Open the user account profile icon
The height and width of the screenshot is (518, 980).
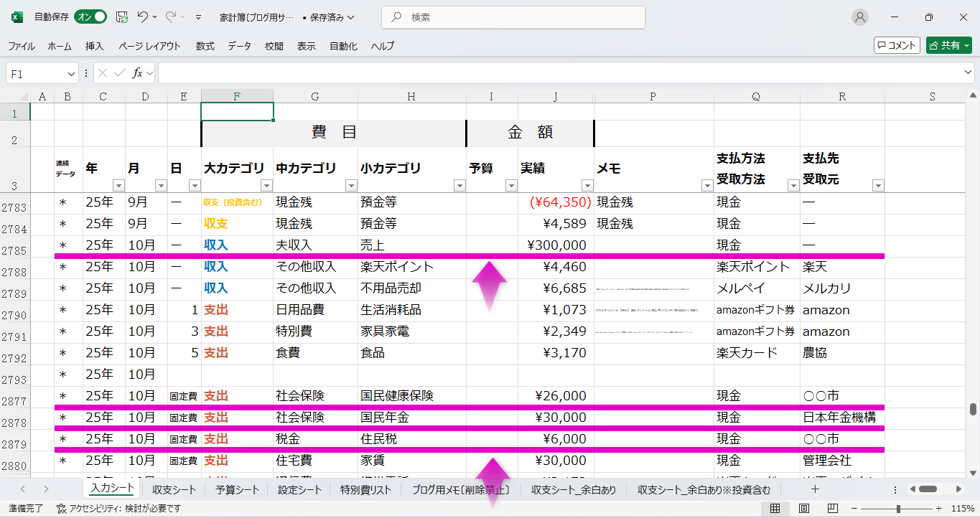[x=859, y=17]
